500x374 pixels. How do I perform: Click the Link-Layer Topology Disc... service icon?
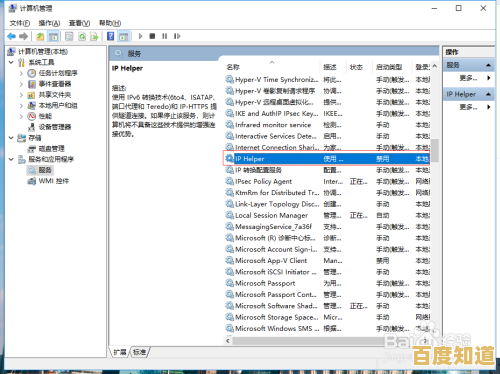pyautogui.click(x=229, y=204)
